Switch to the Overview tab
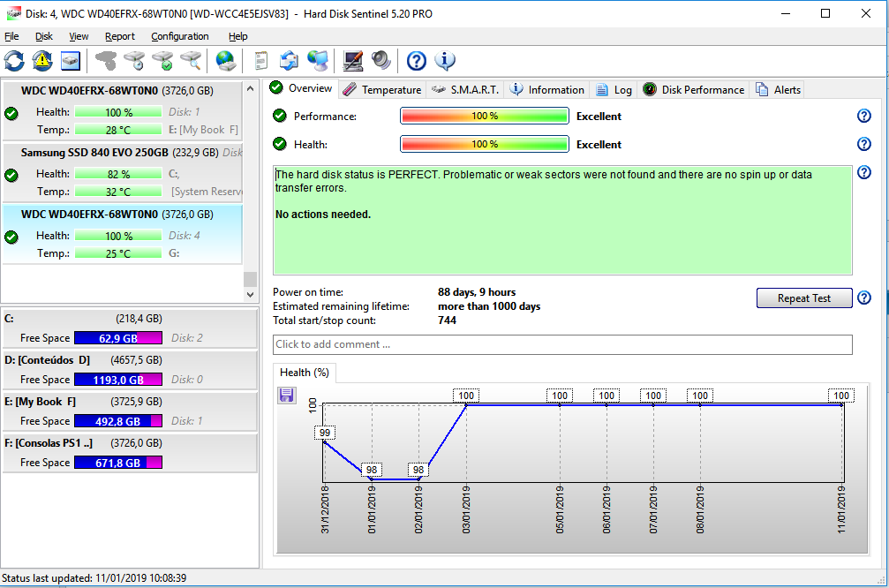The height and width of the screenshot is (588, 889). click(302, 88)
